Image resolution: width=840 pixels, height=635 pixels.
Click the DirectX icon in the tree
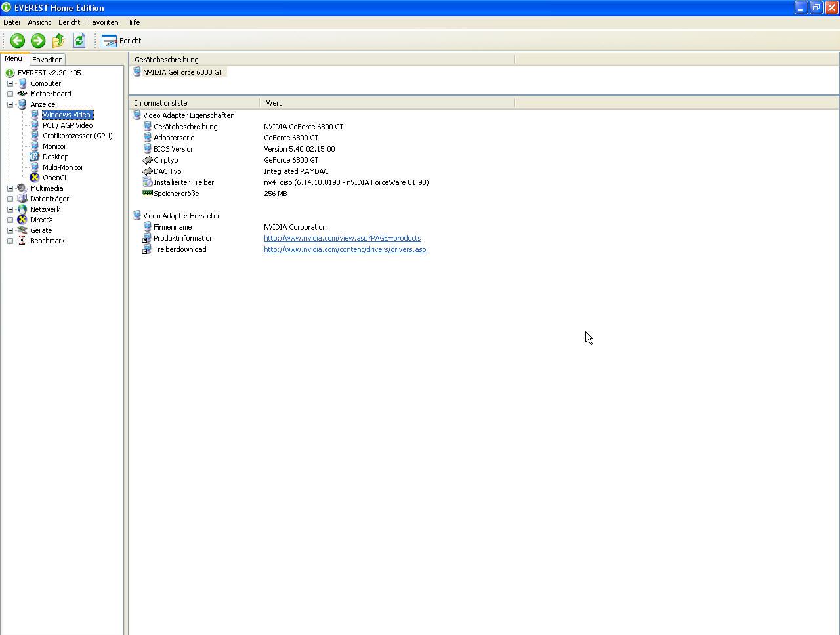(22, 220)
